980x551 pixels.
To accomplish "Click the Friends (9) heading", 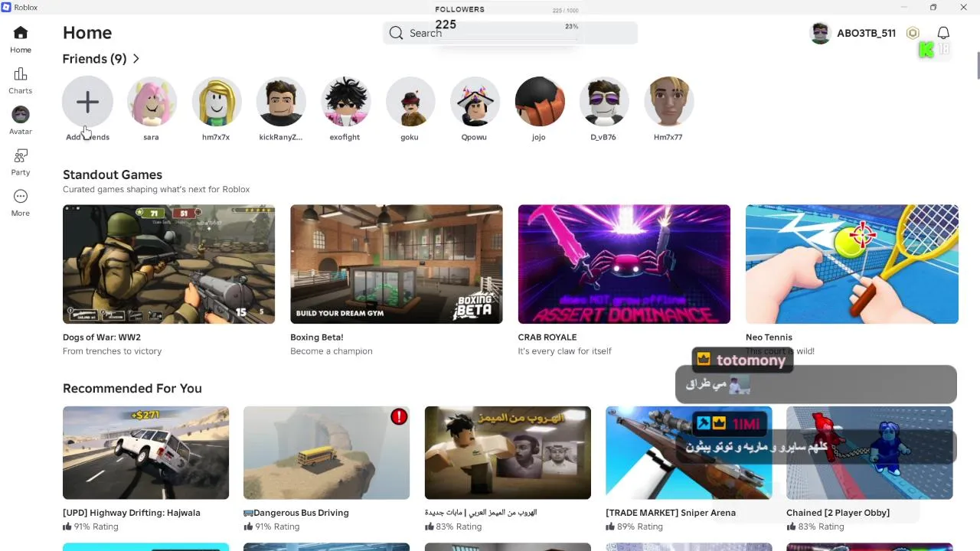I will point(94,59).
